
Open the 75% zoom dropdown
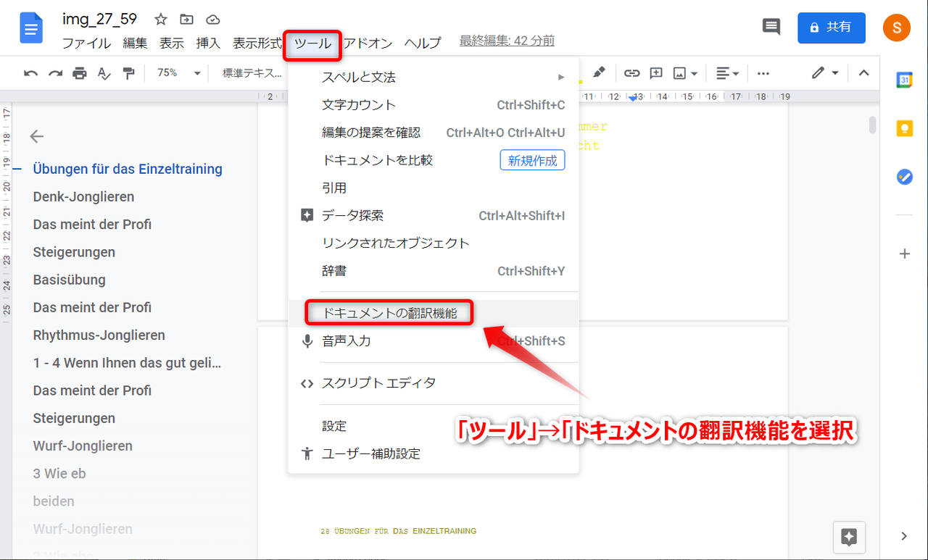click(178, 73)
